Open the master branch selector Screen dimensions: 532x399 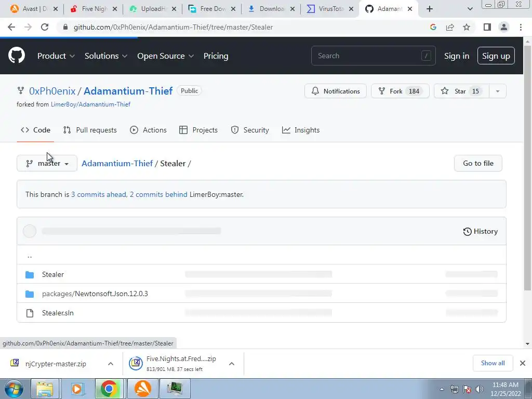pyautogui.click(x=47, y=163)
